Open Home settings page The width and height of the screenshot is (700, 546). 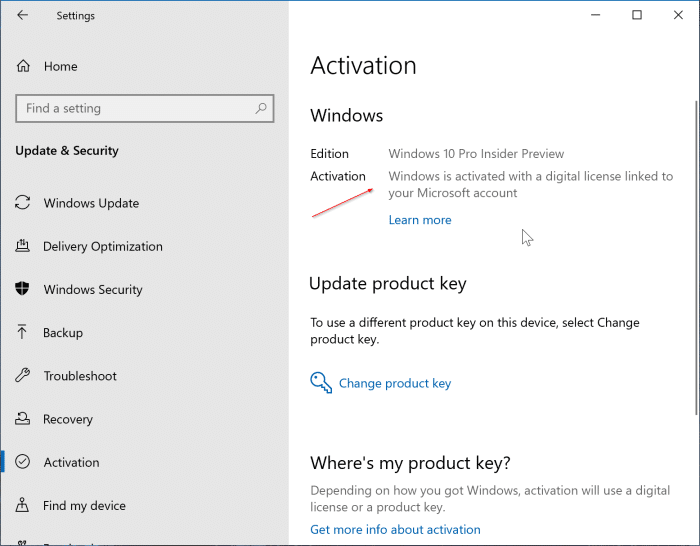click(60, 67)
